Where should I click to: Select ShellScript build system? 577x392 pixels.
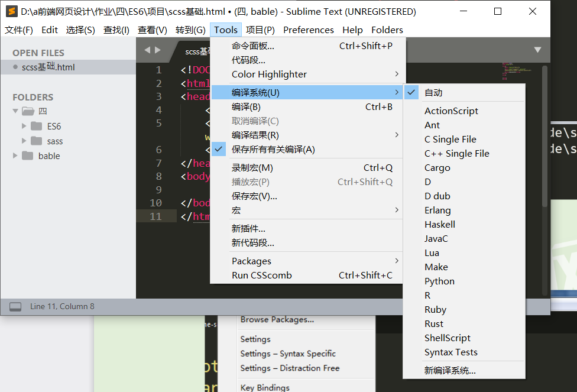tap(464, 338)
